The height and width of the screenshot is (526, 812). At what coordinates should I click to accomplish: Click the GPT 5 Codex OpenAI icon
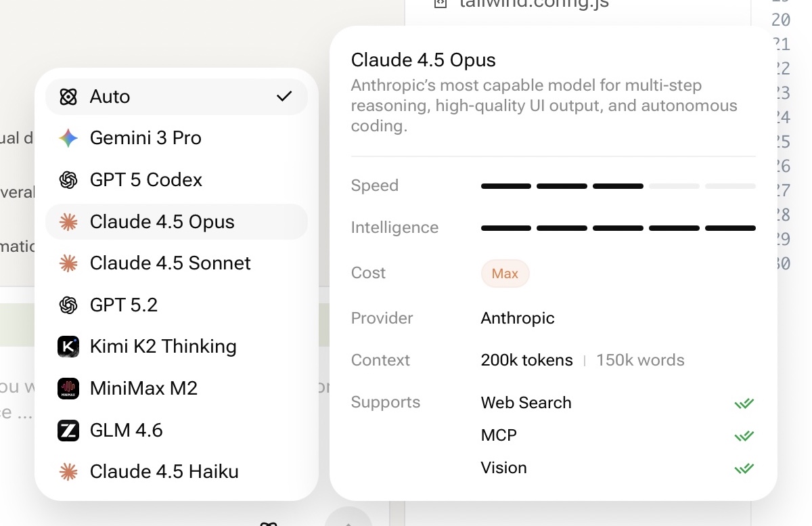[x=68, y=180]
